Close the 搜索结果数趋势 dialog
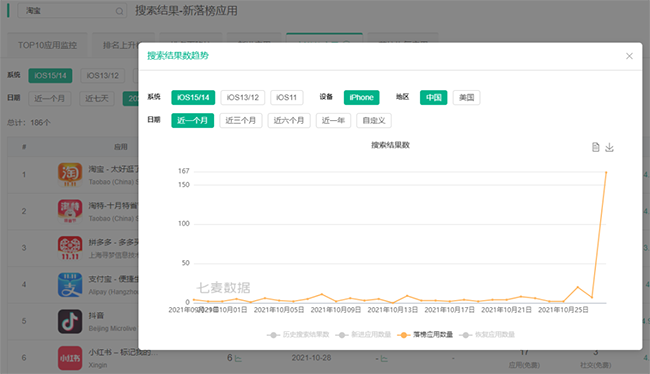The height and width of the screenshot is (374, 650). 629,56
